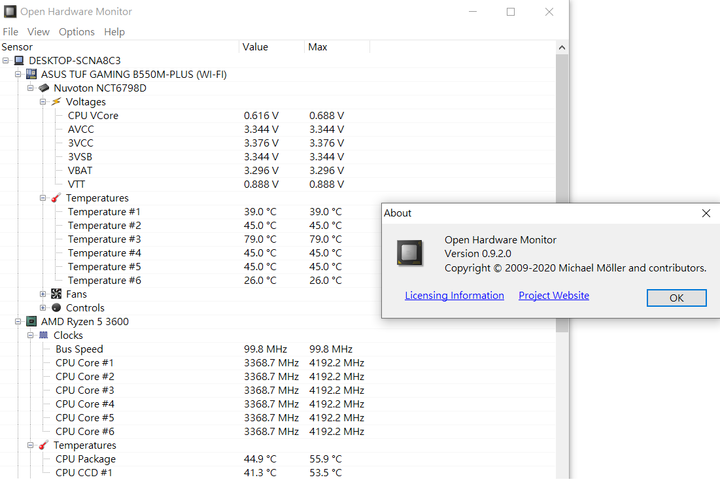
Task: Select the 3VSB voltage row
Action: tap(278, 157)
